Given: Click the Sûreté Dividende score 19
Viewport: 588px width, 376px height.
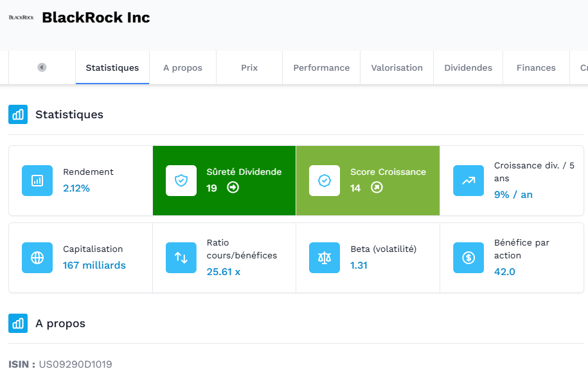Looking at the screenshot, I should click(x=211, y=188).
